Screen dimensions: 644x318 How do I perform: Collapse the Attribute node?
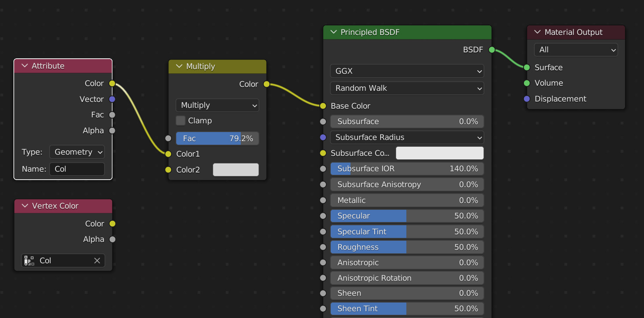pos(25,66)
